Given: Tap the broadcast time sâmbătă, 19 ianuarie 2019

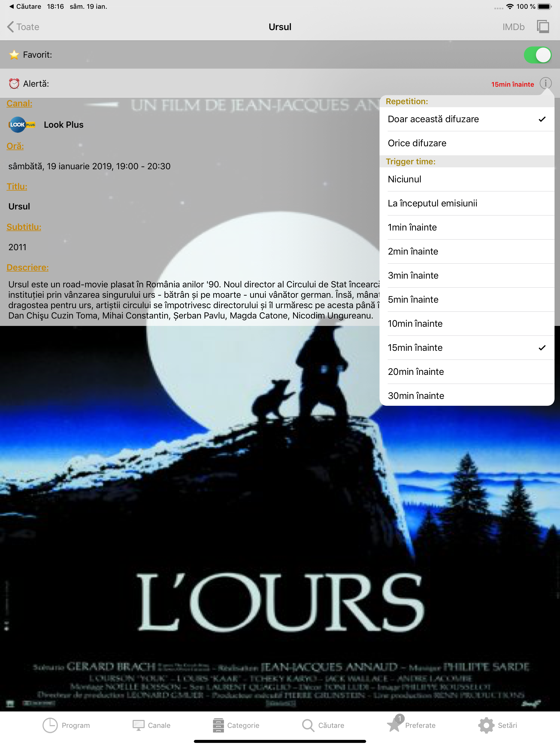Looking at the screenshot, I should (x=89, y=166).
